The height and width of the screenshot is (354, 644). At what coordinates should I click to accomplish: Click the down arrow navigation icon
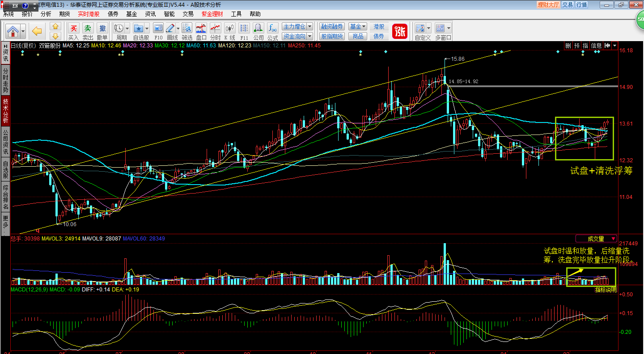(55, 36)
